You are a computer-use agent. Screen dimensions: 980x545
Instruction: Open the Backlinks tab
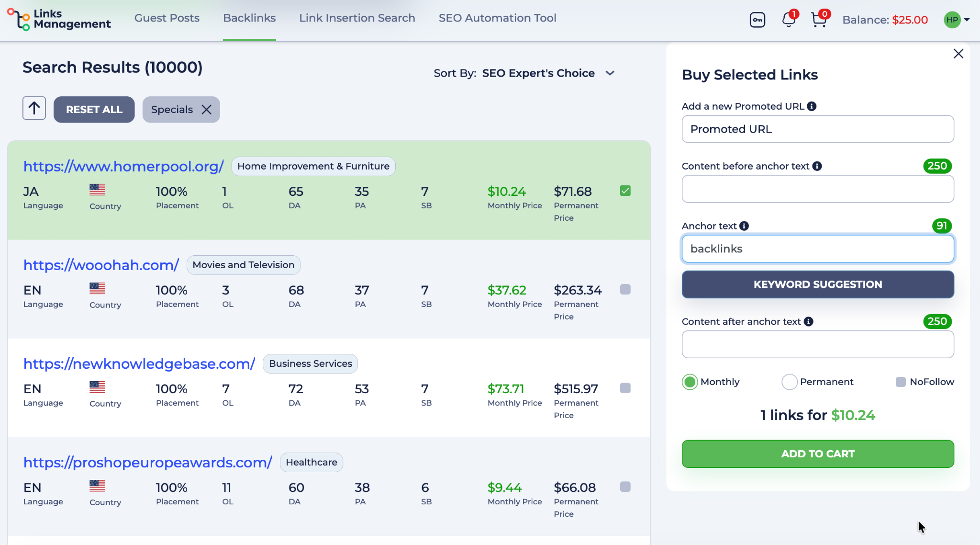(x=249, y=18)
